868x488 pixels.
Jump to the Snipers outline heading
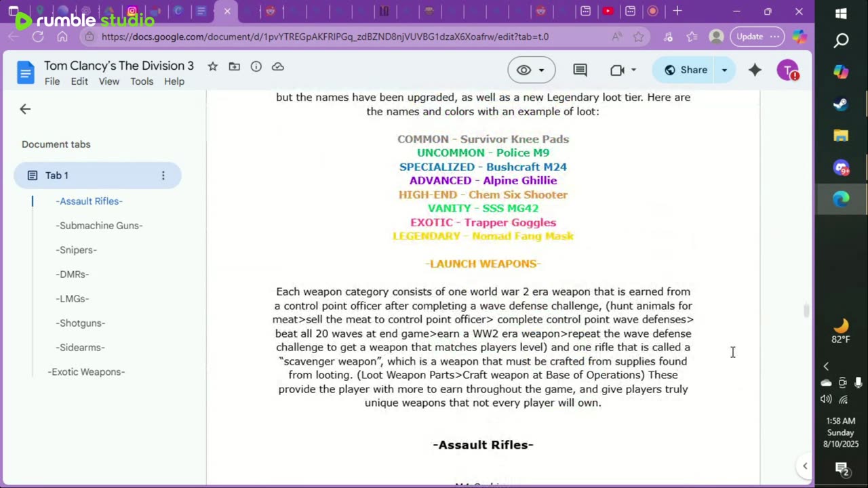pos(77,250)
